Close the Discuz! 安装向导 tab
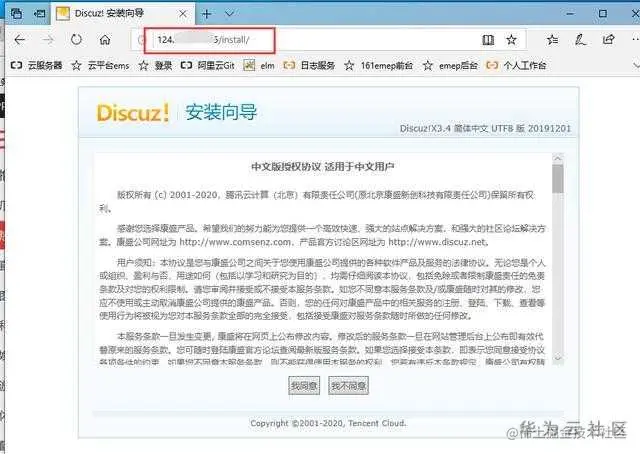The height and width of the screenshot is (454, 640). pyautogui.click(x=183, y=14)
